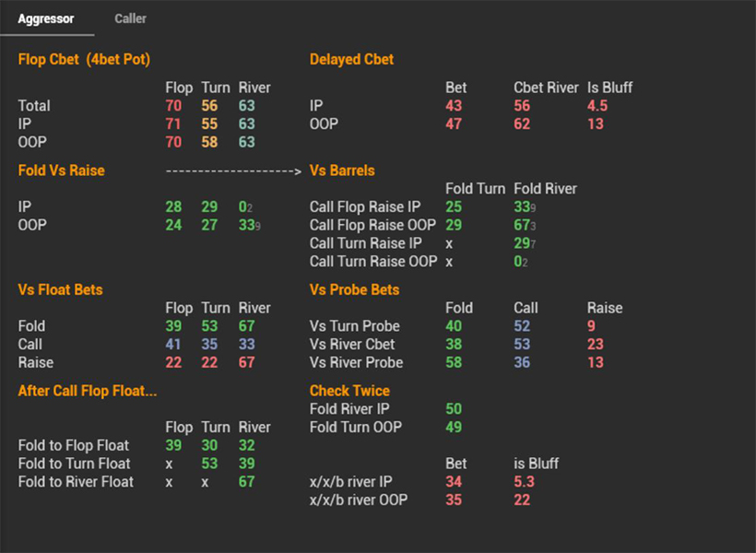Click the Vs Barrels section header
Image resolution: width=756 pixels, height=553 pixels.
342,171
